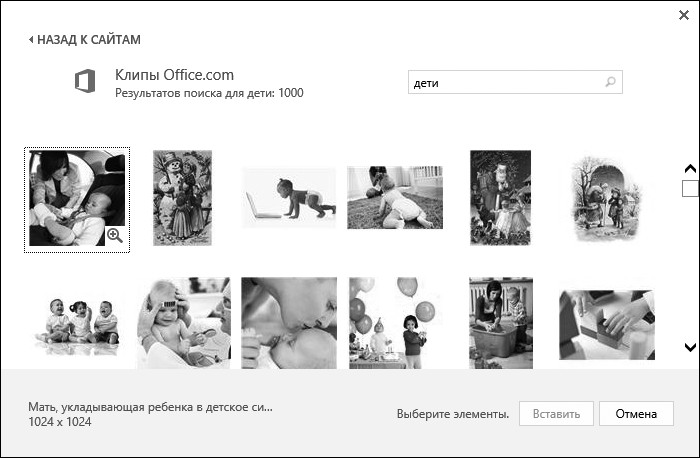
Task: Click the magnifier search icon in search box
Action: click(610, 83)
